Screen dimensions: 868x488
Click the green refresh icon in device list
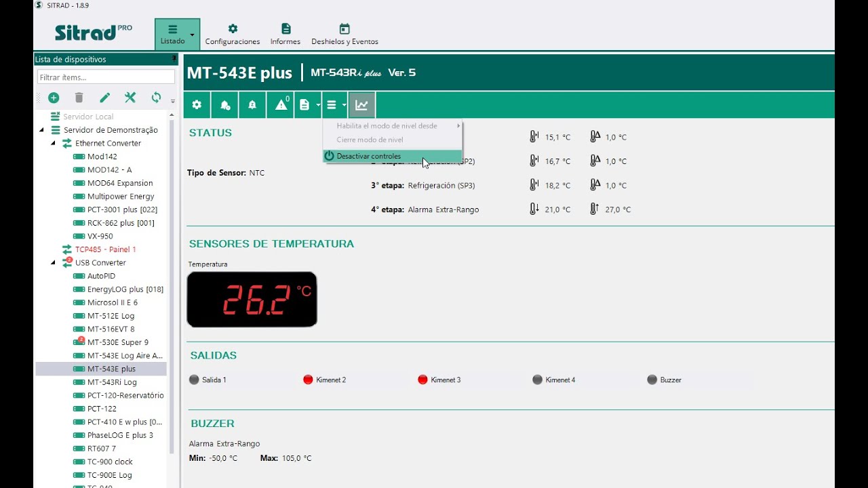156,98
